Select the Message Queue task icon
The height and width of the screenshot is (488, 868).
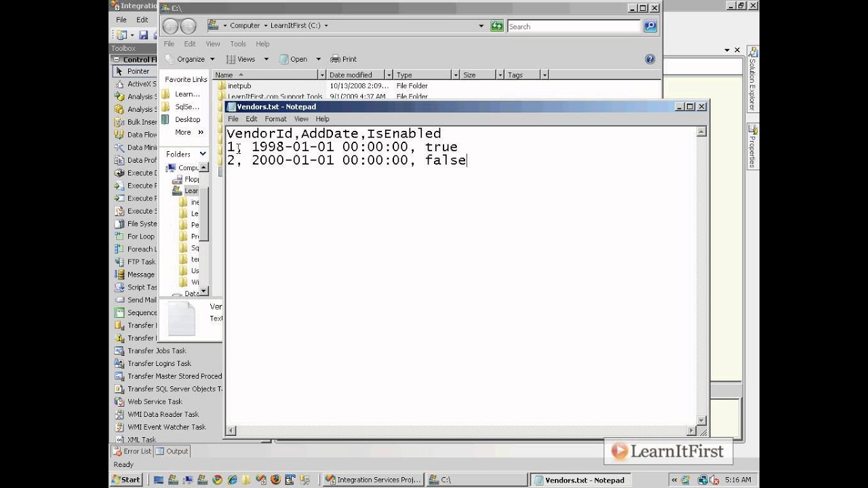coord(119,274)
